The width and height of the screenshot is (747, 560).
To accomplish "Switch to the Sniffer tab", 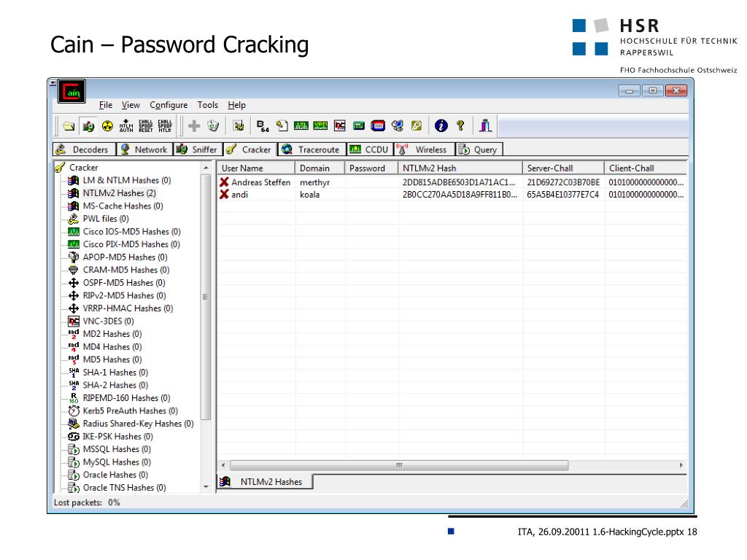I will (197, 149).
